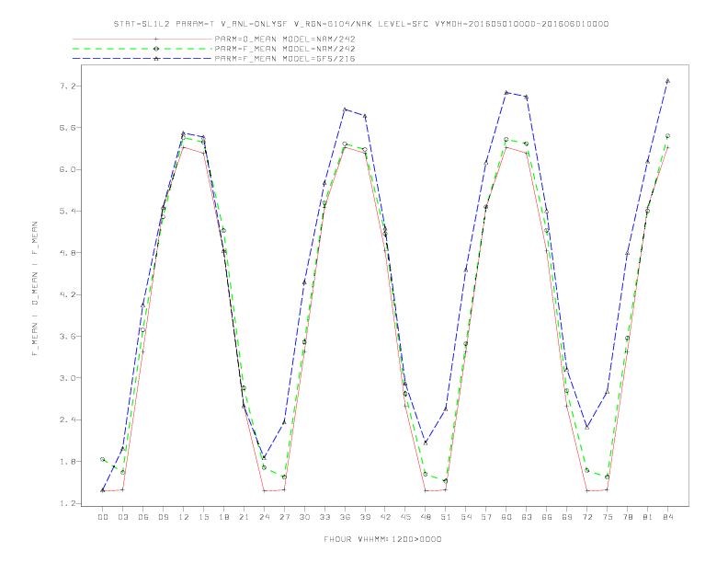Image resolution: width=728 pixels, height=563 pixels.
Task: Click the green dashed legend line sample
Action: click(x=142, y=49)
